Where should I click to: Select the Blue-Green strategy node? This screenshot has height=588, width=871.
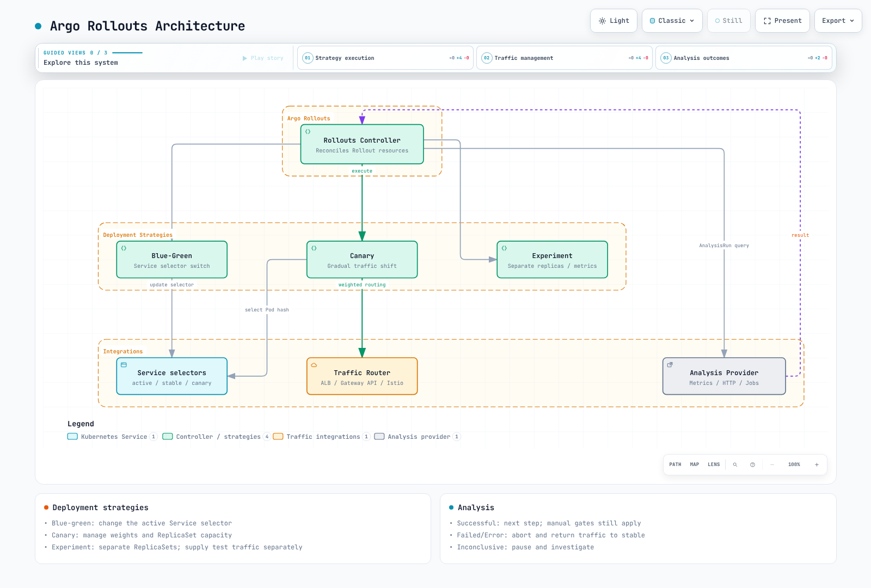point(172,260)
